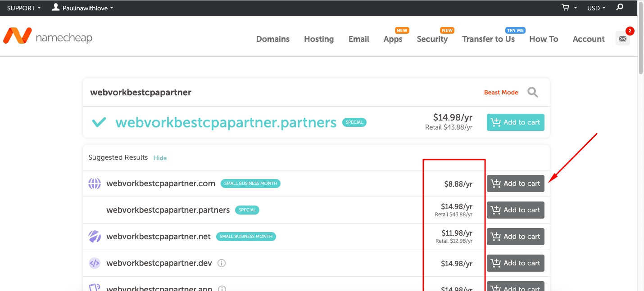The height and width of the screenshot is (291, 644).
Task: Open the How To menu
Action: pyautogui.click(x=544, y=39)
